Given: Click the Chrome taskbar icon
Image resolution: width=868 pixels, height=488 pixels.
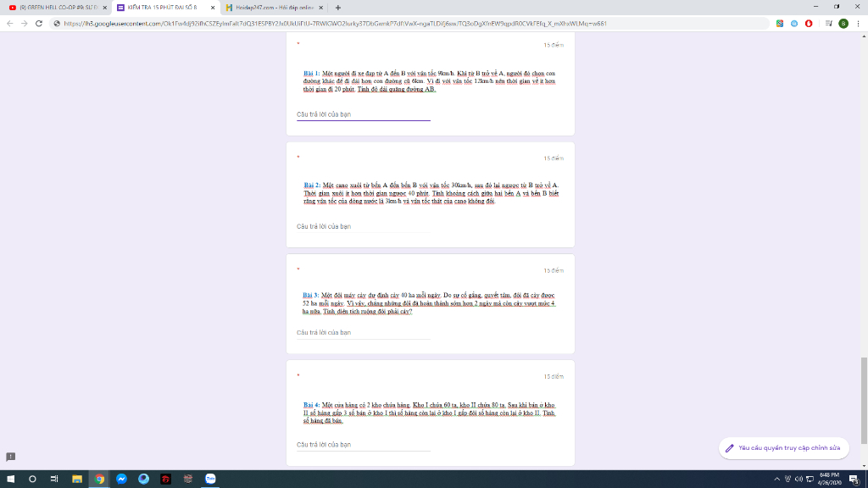Looking at the screenshot, I should pos(99,480).
